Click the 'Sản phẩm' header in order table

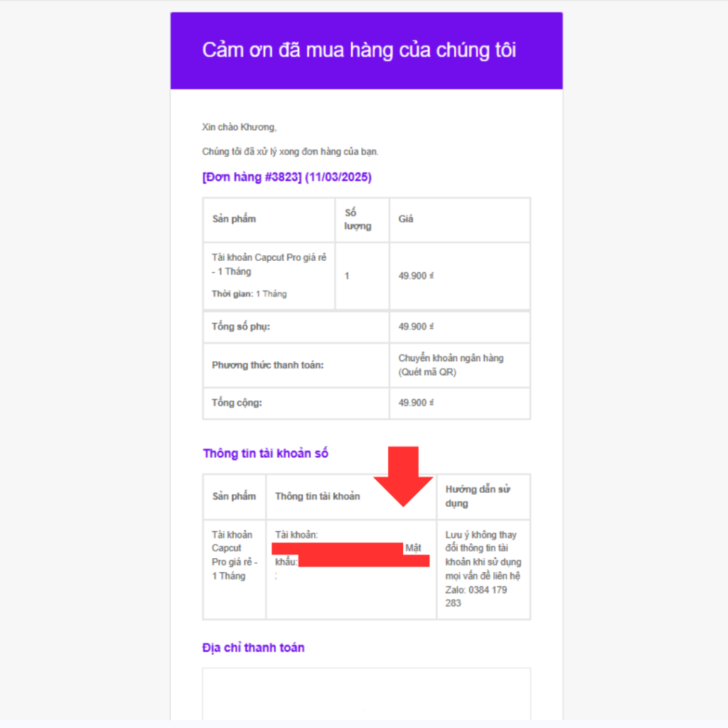tap(234, 219)
